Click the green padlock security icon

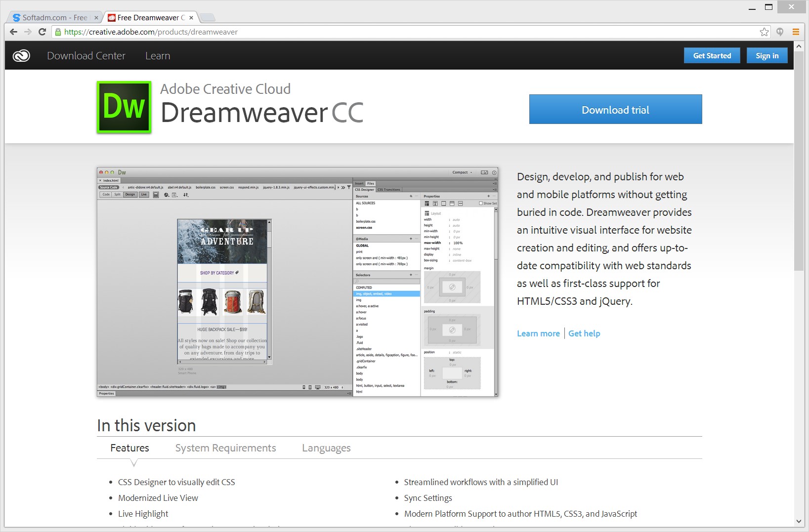(58, 32)
